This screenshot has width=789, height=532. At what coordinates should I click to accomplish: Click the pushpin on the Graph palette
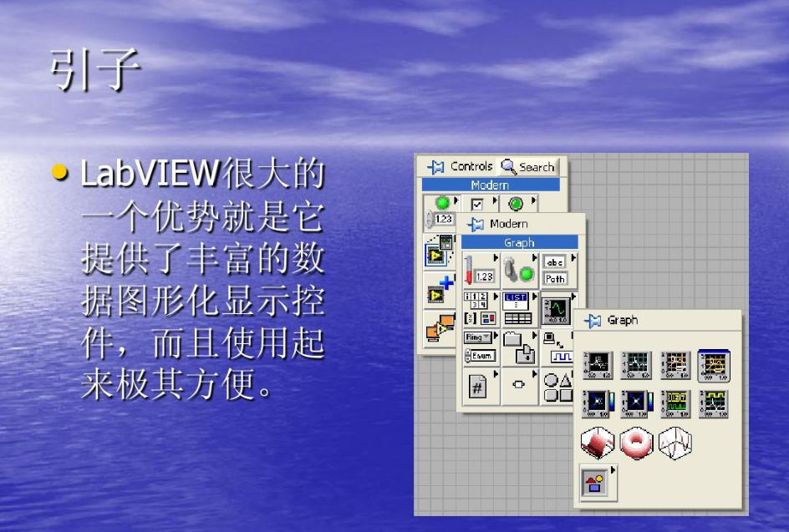pos(593,321)
